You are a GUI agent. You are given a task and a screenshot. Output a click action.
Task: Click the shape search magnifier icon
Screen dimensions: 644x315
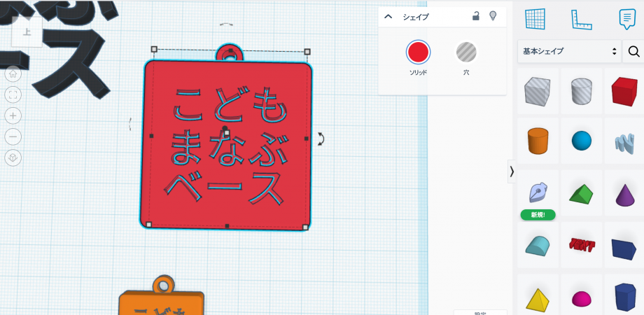coord(633,51)
